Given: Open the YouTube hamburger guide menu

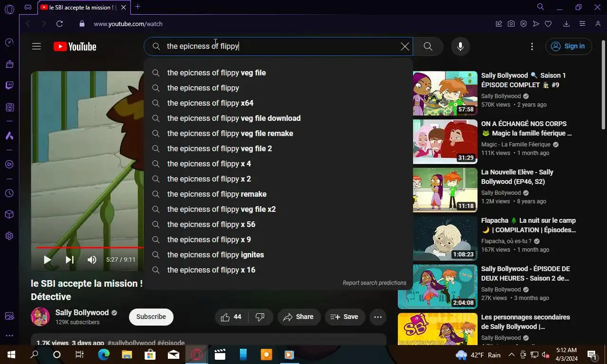Looking at the screenshot, I should click(37, 46).
